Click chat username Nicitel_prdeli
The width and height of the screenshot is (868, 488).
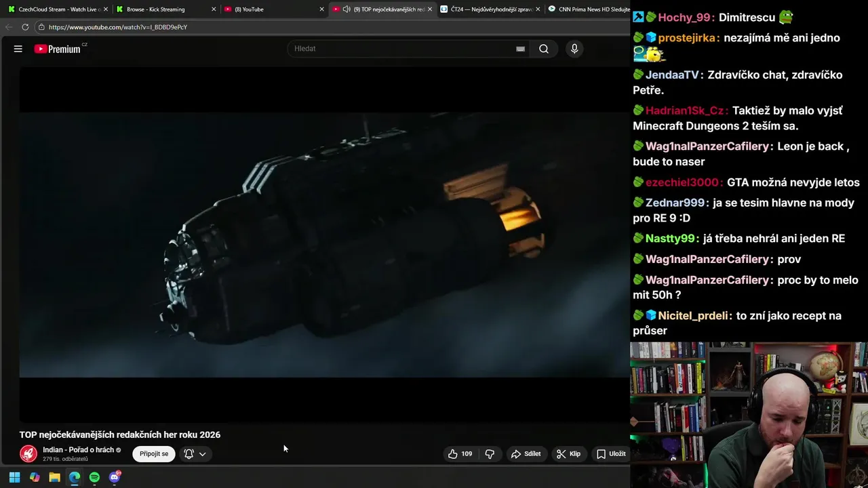693,316
